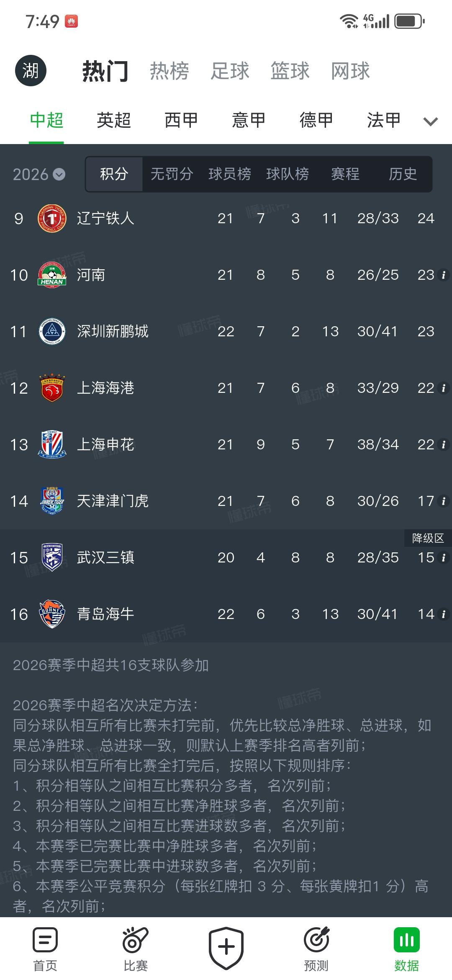
Task: Open 深圳新鹏城 team name
Action: pos(113,331)
